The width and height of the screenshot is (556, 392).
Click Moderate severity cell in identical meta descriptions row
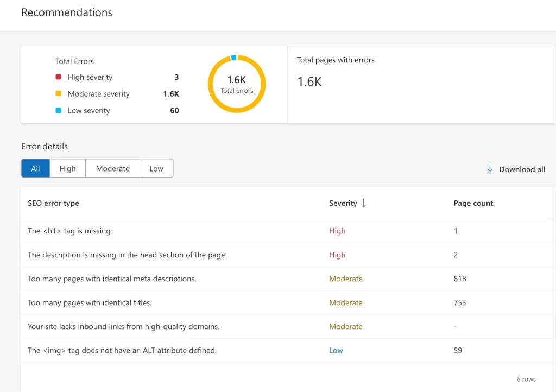pyautogui.click(x=346, y=279)
